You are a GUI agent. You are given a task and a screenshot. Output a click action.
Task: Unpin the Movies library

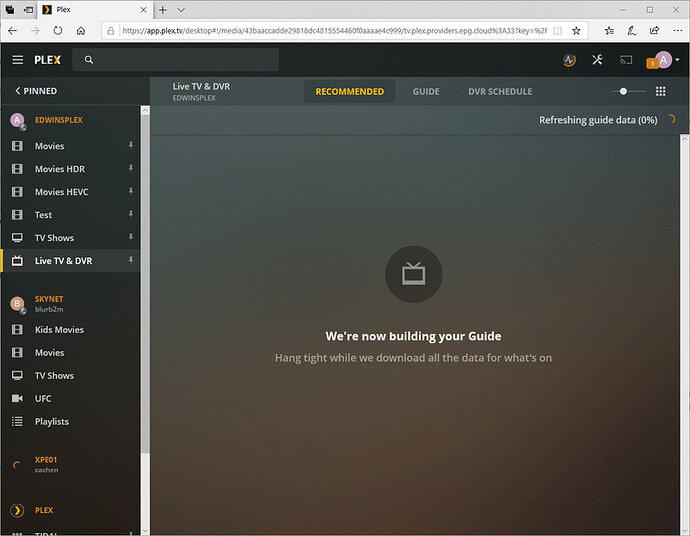(131, 145)
